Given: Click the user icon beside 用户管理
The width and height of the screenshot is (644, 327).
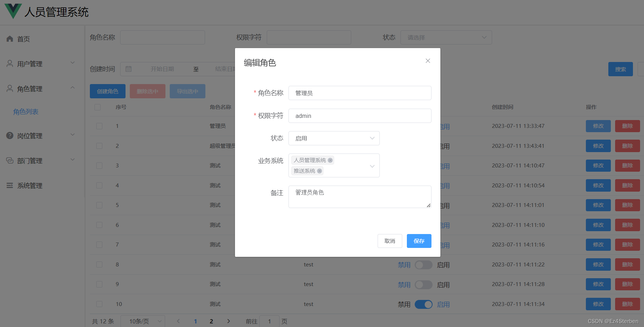Looking at the screenshot, I should (x=10, y=63).
